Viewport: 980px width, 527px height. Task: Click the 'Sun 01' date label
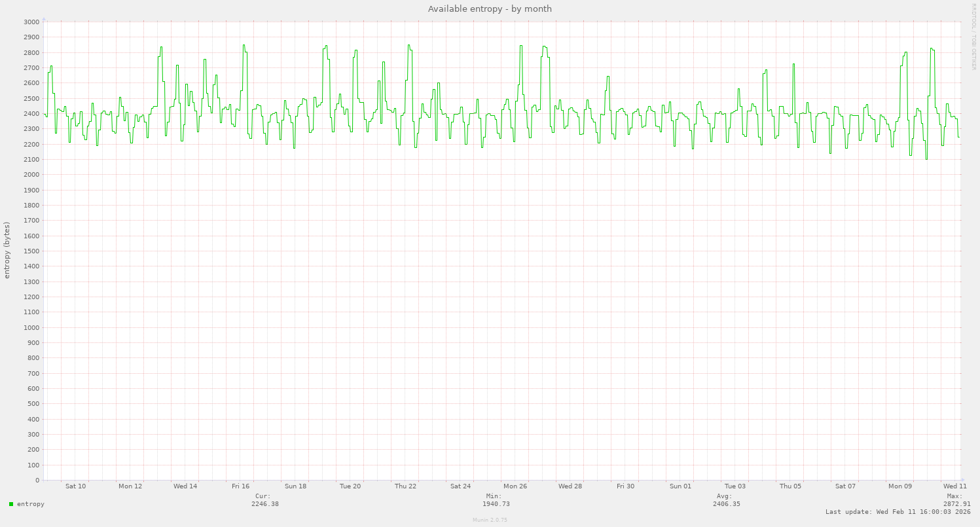[x=680, y=486]
